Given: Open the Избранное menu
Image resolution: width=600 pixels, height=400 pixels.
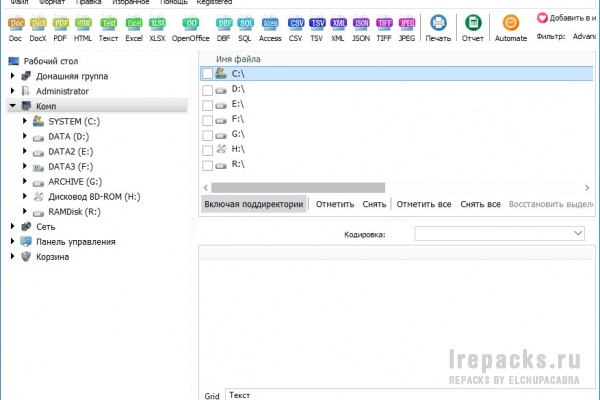Looking at the screenshot, I should click(x=130, y=2).
